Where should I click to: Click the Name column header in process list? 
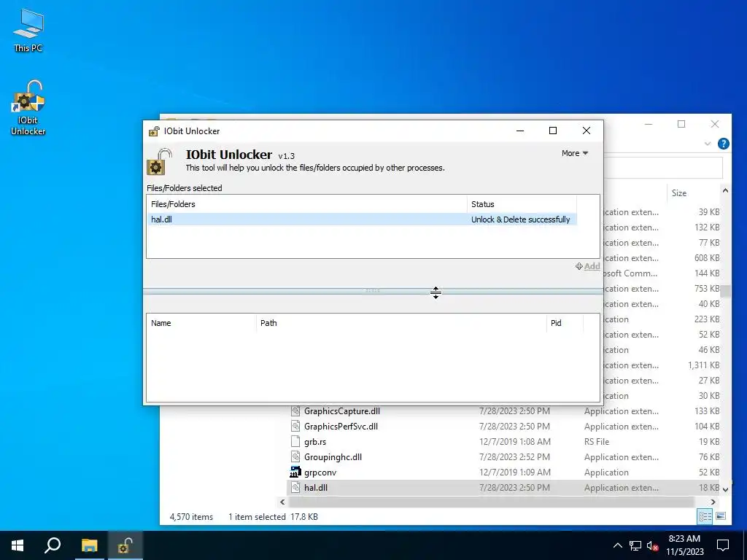pyautogui.click(x=201, y=323)
